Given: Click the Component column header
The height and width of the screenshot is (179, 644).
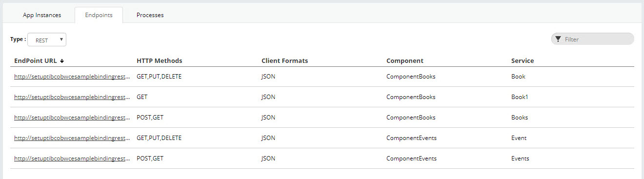Looking at the screenshot, I should point(405,61).
